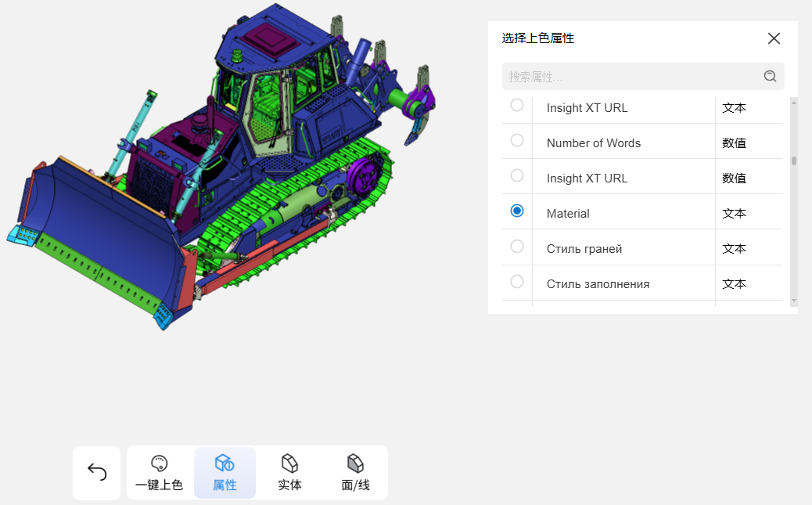Image resolution: width=812 pixels, height=505 pixels.
Task: Click the magnifier icon in the search box
Action: pyautogui.click(x=770, y=76)
